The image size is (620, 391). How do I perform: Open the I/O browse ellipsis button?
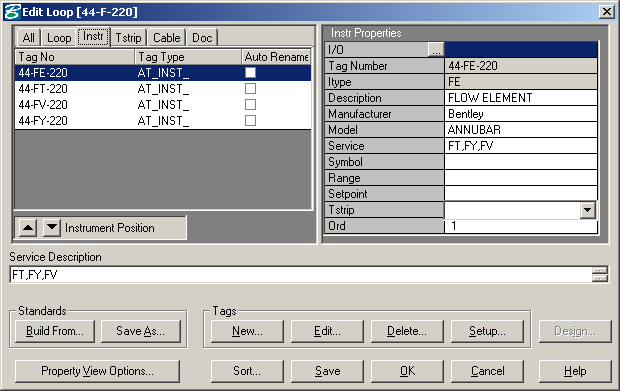pos(436,50)
